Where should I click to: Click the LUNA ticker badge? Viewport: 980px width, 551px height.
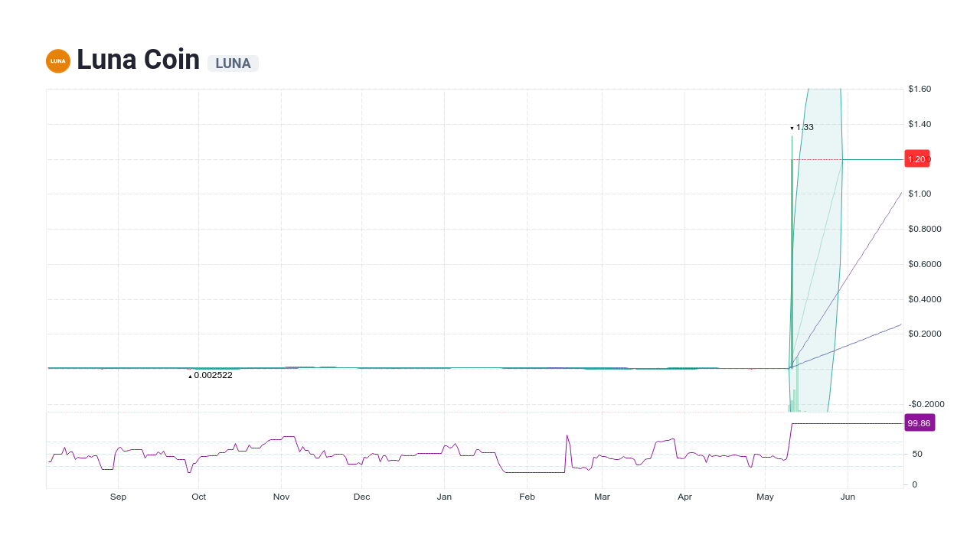(233, 64)
